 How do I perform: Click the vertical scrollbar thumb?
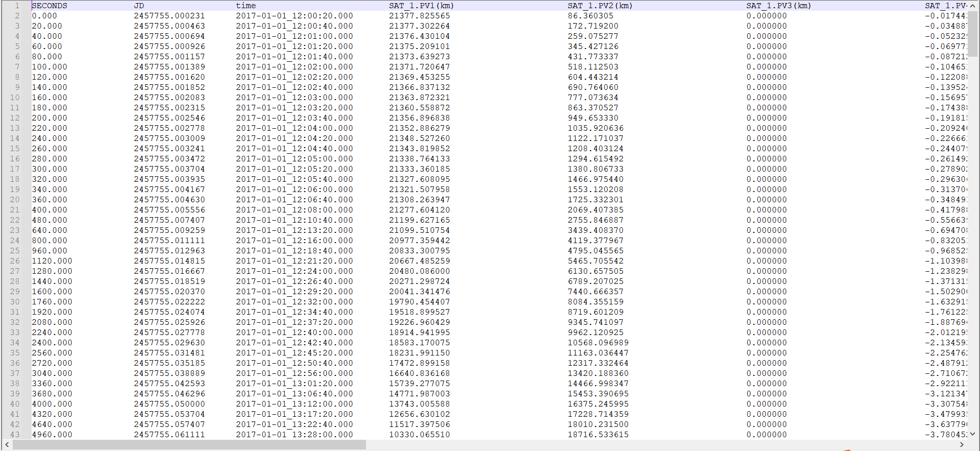pos(973,33)
